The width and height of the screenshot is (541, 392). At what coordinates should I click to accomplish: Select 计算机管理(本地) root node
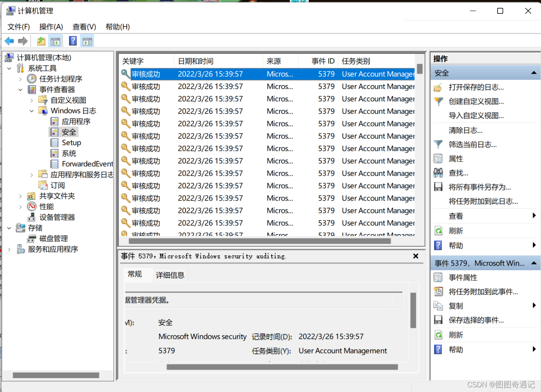click(x=44, y=58)
